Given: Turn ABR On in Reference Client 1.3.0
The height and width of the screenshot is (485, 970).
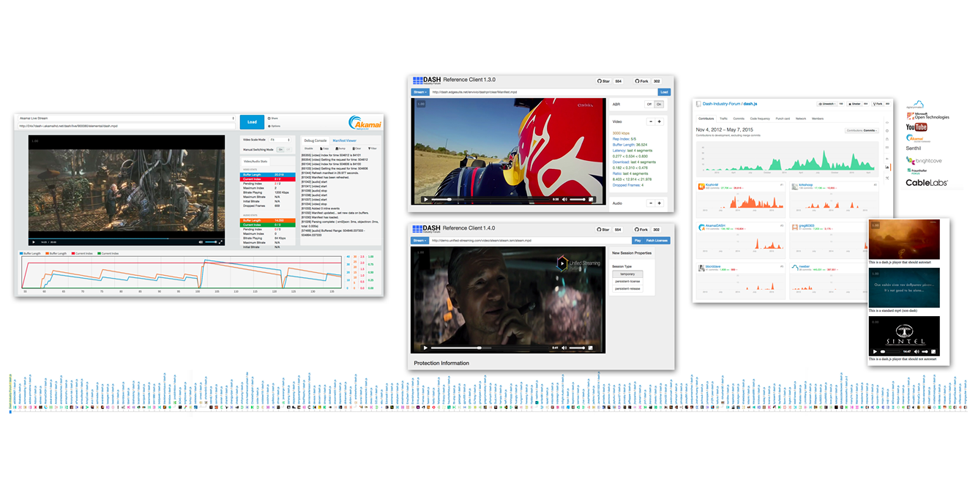Looking at the screenshot, I should [x=659, y=105].
